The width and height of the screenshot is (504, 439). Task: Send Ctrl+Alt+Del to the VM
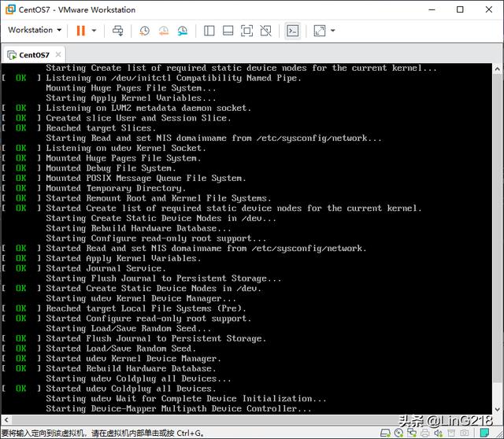[117, 31]
